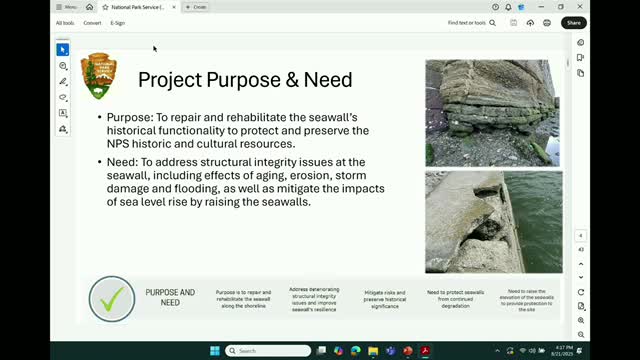Go to the next page arrow
Screen dimensions: 640x360
click(580, 277)
